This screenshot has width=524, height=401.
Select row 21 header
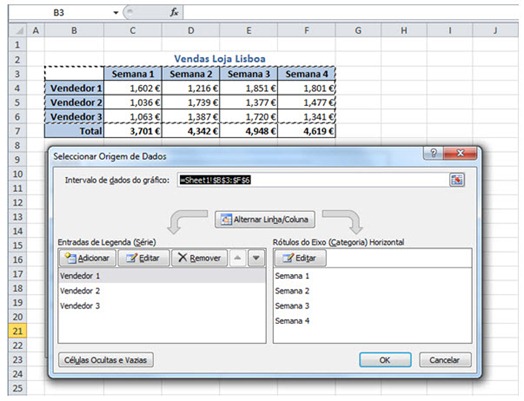(18, 331)
